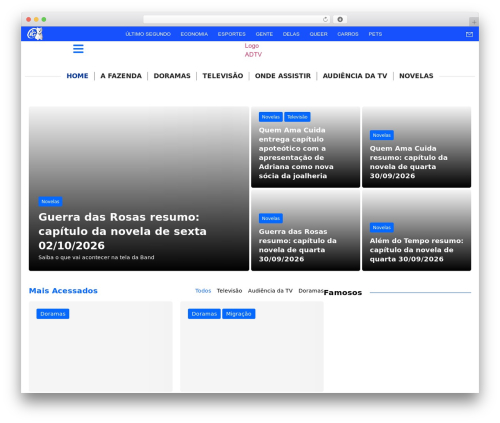Open the second Mais Acessados card thumbnail
This screenshot has height=423, width=500.
(252, 347)
